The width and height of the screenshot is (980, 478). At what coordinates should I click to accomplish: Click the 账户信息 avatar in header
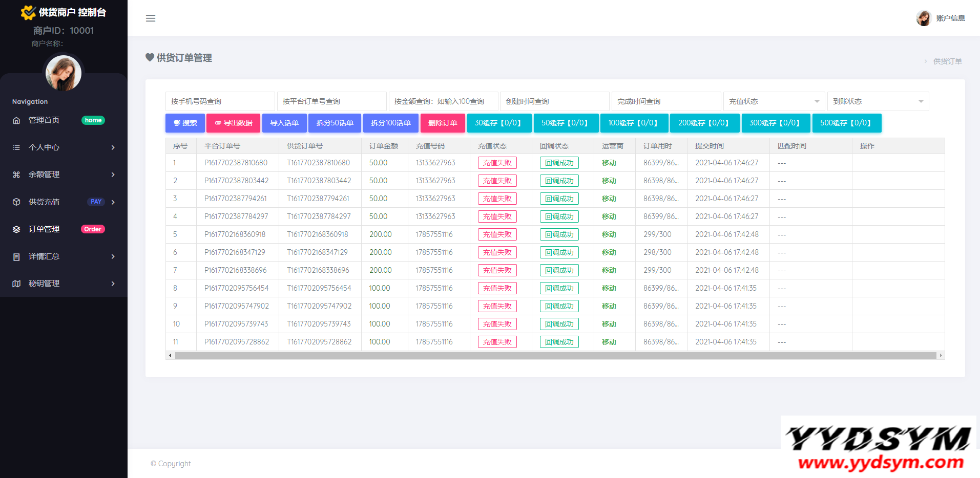[923, 18]
